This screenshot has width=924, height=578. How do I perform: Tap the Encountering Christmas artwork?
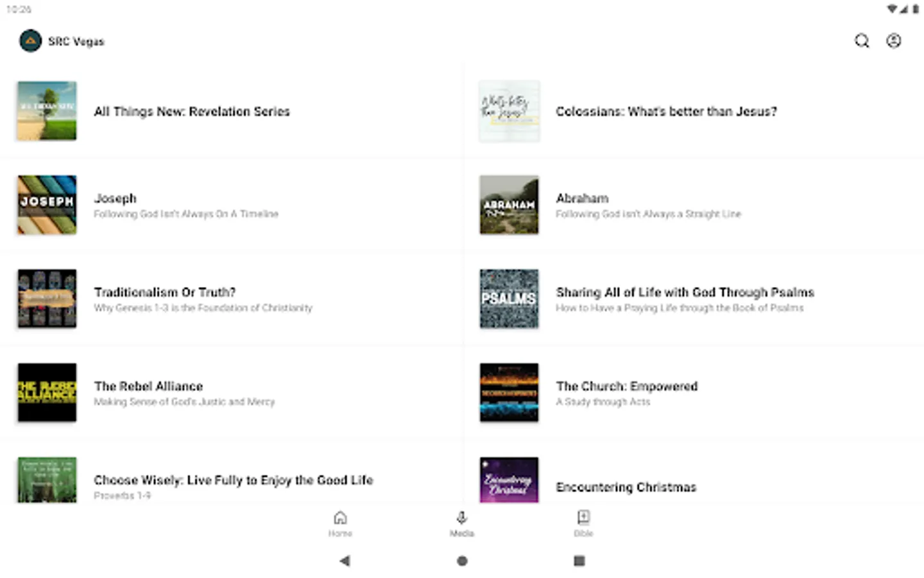coord(509,480)
